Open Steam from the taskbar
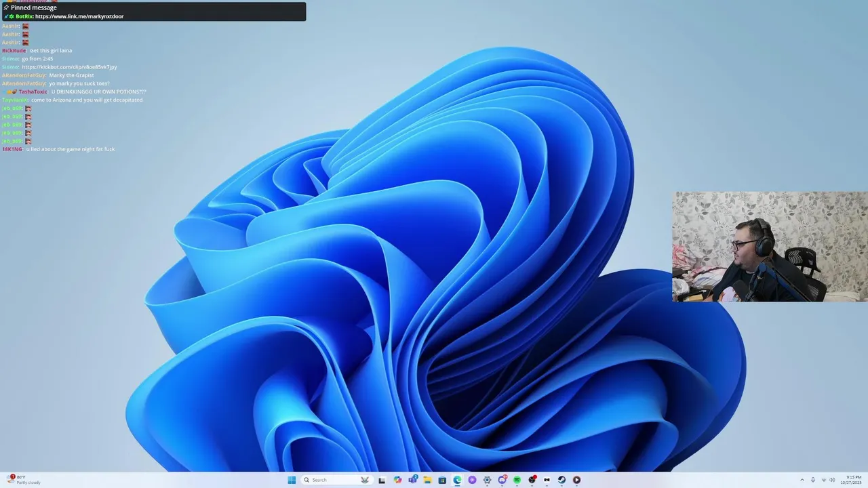Screen dimensions: 868x488 point(562,480)
